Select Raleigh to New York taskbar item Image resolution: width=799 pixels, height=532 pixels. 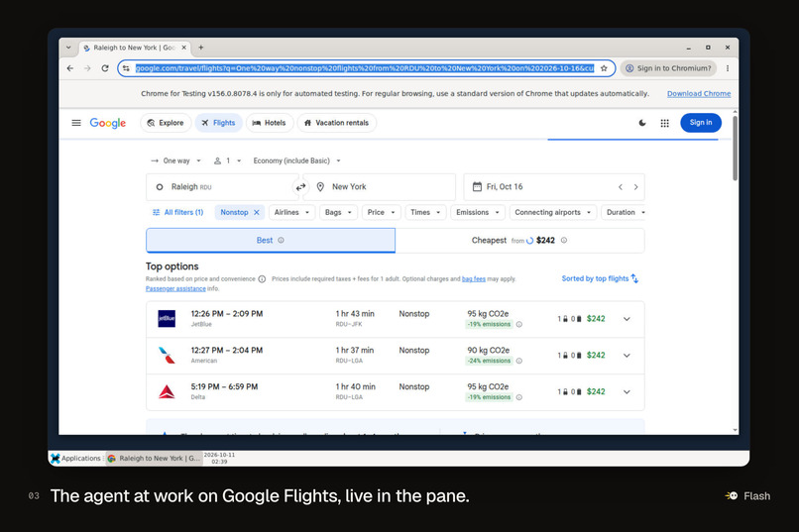[x=154, y=458]
